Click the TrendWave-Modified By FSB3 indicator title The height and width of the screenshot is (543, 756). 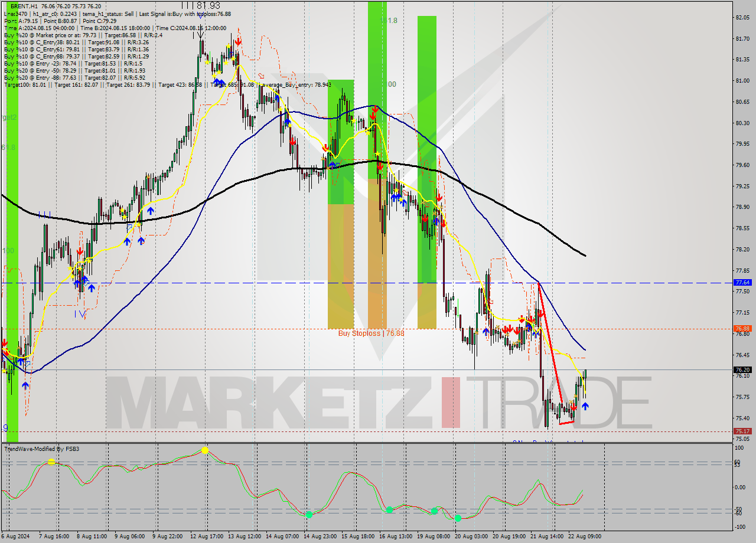pos(42,449)
